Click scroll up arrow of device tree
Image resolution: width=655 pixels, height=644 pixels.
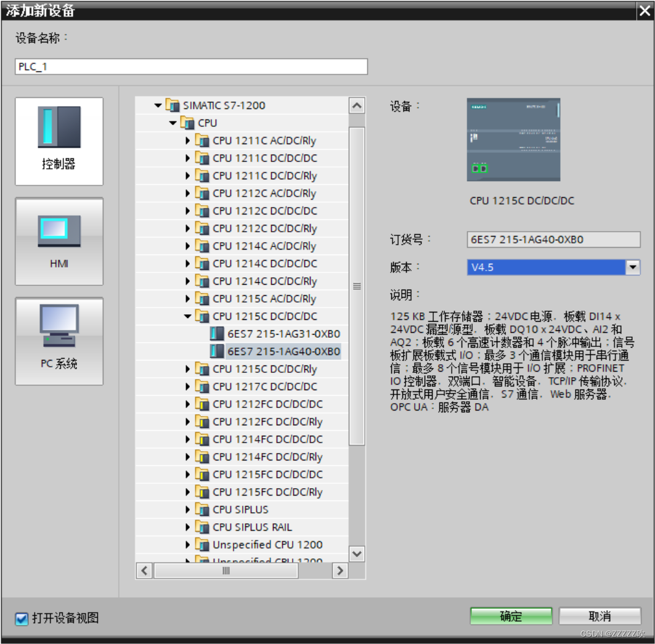357,105
